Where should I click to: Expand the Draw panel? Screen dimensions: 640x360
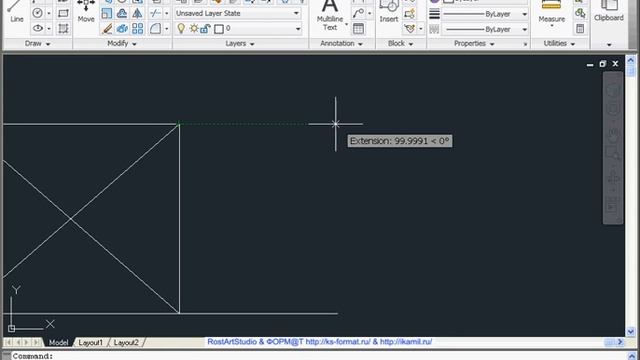coord(37,43)
